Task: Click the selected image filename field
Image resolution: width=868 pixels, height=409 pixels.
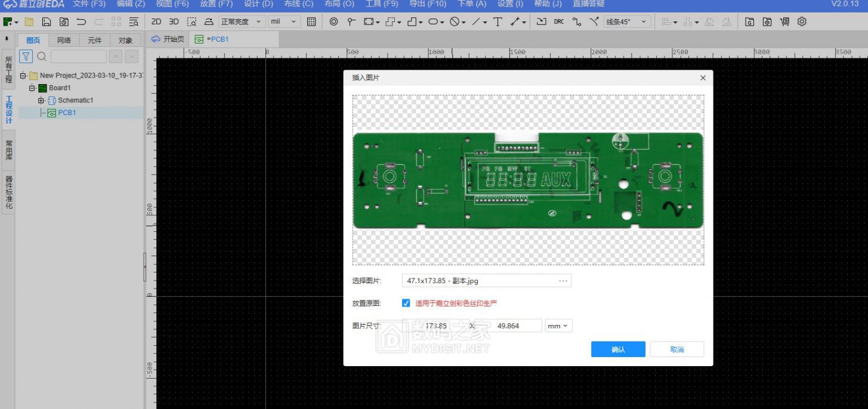Action: click(x=486, y=281)
